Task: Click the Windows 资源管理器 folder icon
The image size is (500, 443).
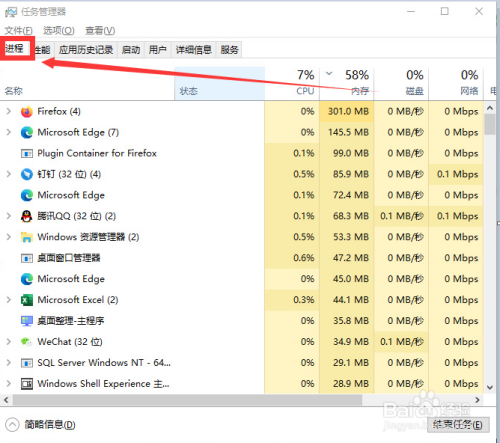Action: tap(27, 237)
